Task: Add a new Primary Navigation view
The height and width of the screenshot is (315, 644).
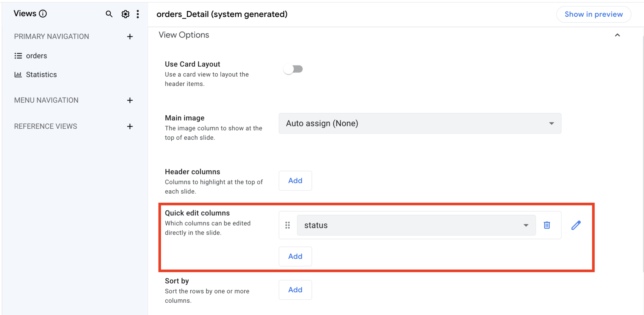Action: (130, 37)
